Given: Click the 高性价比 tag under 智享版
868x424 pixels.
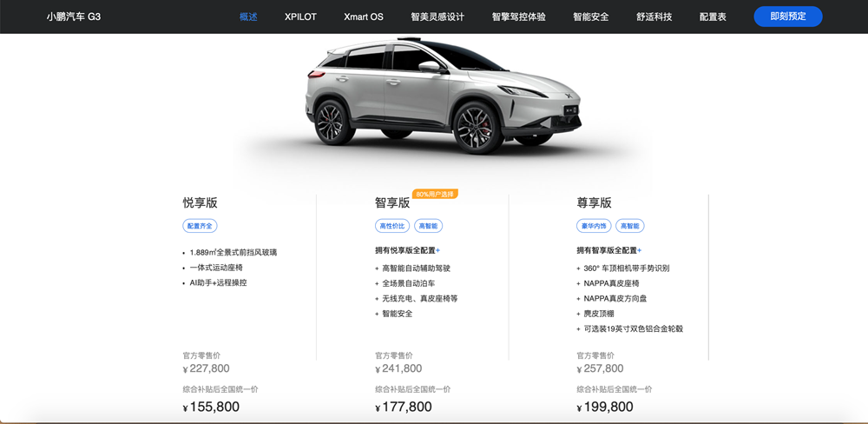Looking at the screenshot, I should point(392,226).
